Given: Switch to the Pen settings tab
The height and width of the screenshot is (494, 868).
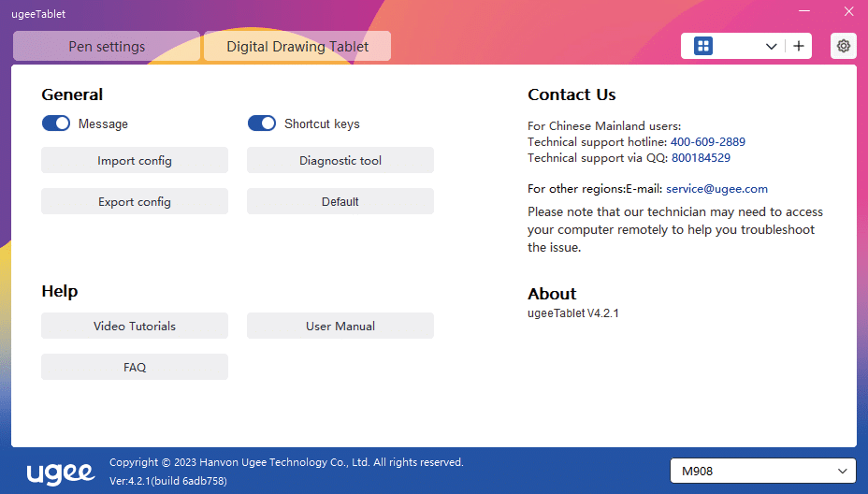Looking at the screenshot, I should tap(107, 46).
